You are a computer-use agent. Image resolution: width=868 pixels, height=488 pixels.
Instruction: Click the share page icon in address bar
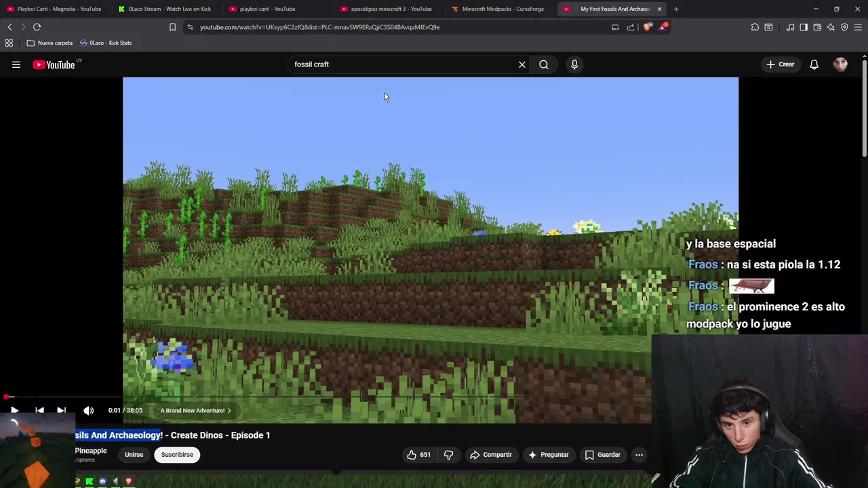pos(631,27)
